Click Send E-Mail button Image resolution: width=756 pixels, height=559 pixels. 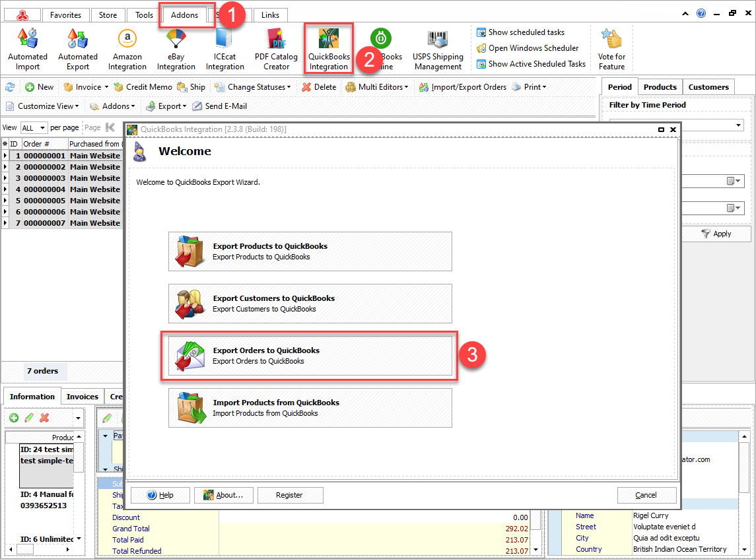point(219,106)
